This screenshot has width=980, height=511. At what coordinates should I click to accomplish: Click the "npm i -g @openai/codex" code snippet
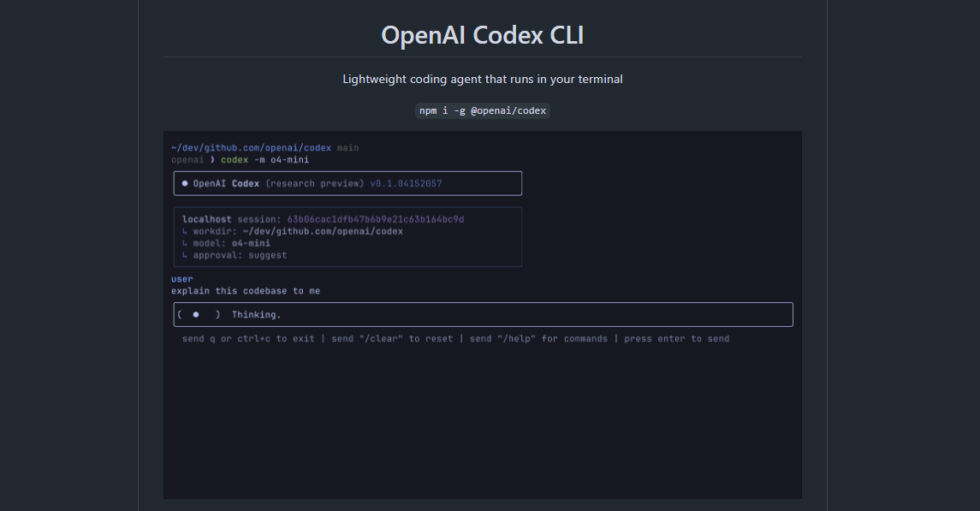click(x=483, y=110)
